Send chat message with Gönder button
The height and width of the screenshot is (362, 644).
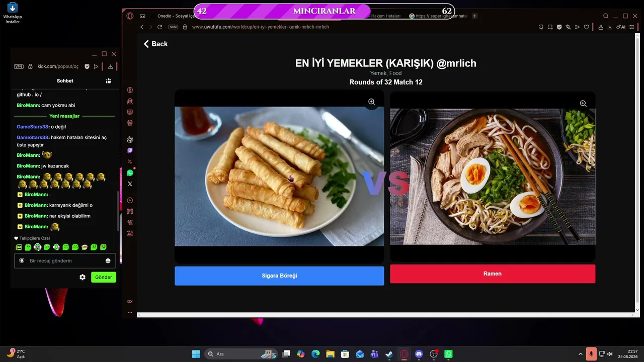click(104, 277)
